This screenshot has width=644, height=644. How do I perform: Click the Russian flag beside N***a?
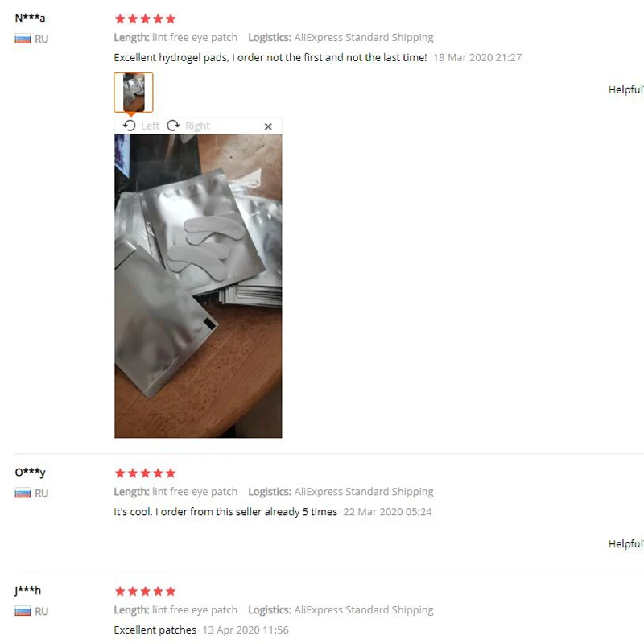(x=23, y=39)
